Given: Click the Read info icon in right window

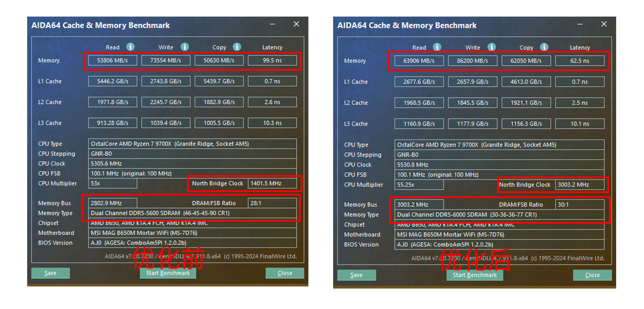Looking at the screenshot, I should (x=437, y=47).
